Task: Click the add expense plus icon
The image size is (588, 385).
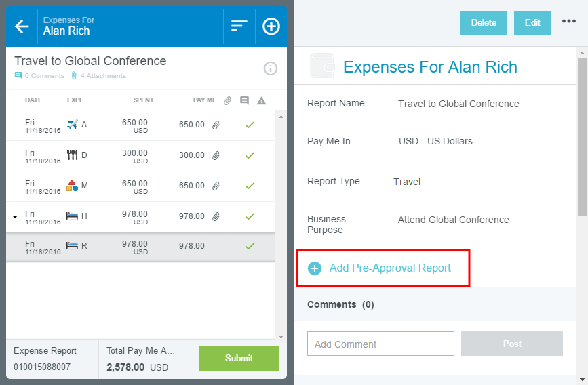Action: [271, 26]
